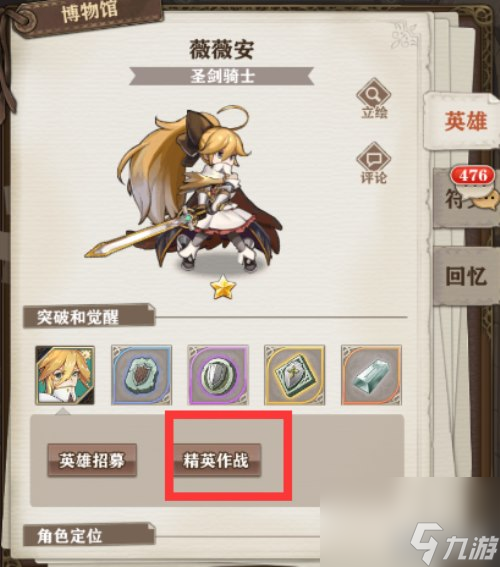Viewport: 500px width, 567px height.
Task: Click the gold star rank icon
Action: point(223,287)
